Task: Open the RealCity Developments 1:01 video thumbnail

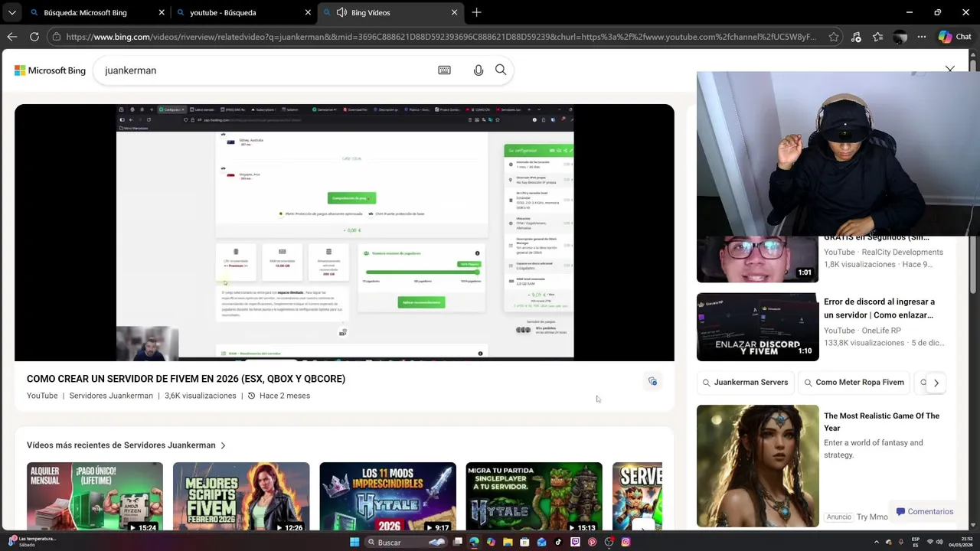Action: 758,259
